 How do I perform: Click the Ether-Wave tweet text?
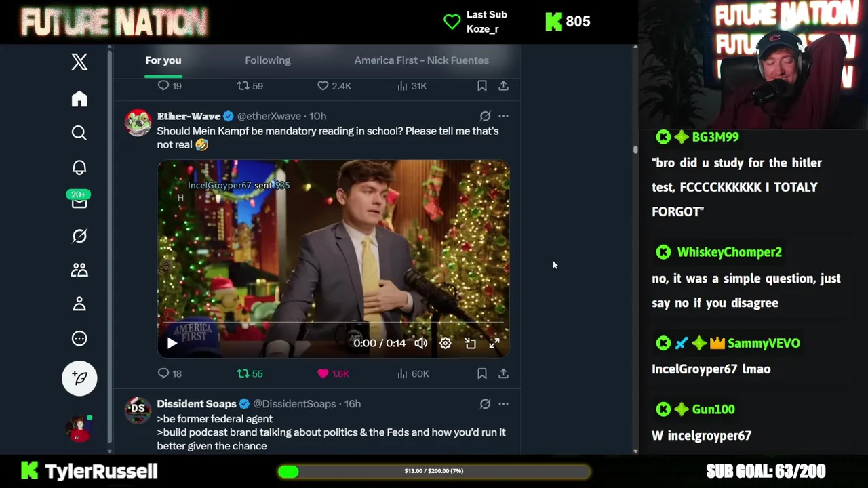click(328, 138)
